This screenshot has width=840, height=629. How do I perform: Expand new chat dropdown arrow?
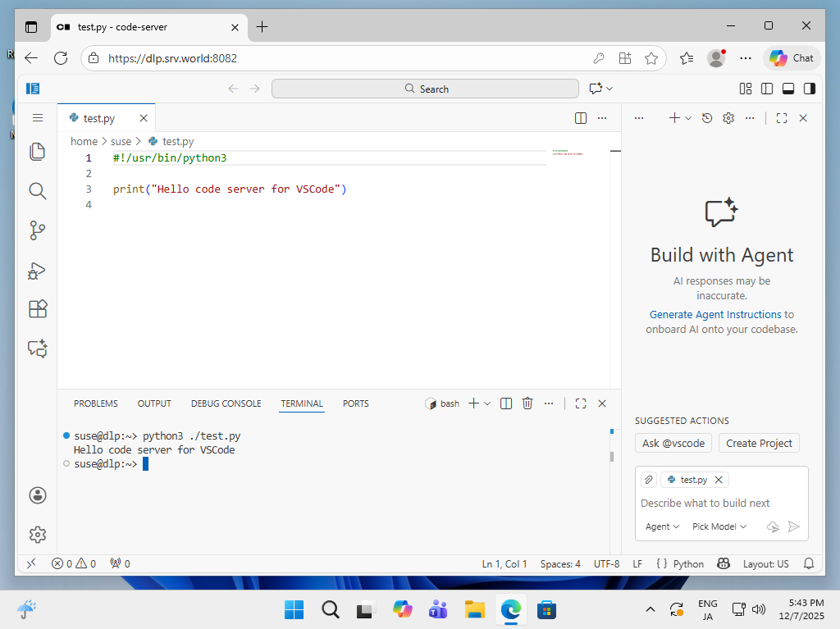click(x=688, y=118)
